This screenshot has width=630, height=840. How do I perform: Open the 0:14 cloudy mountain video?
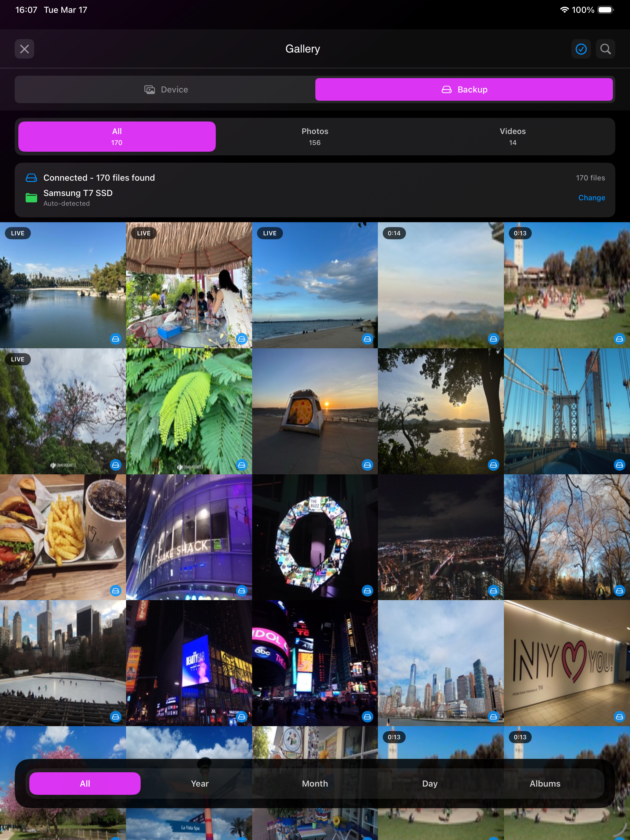[440, 285]
